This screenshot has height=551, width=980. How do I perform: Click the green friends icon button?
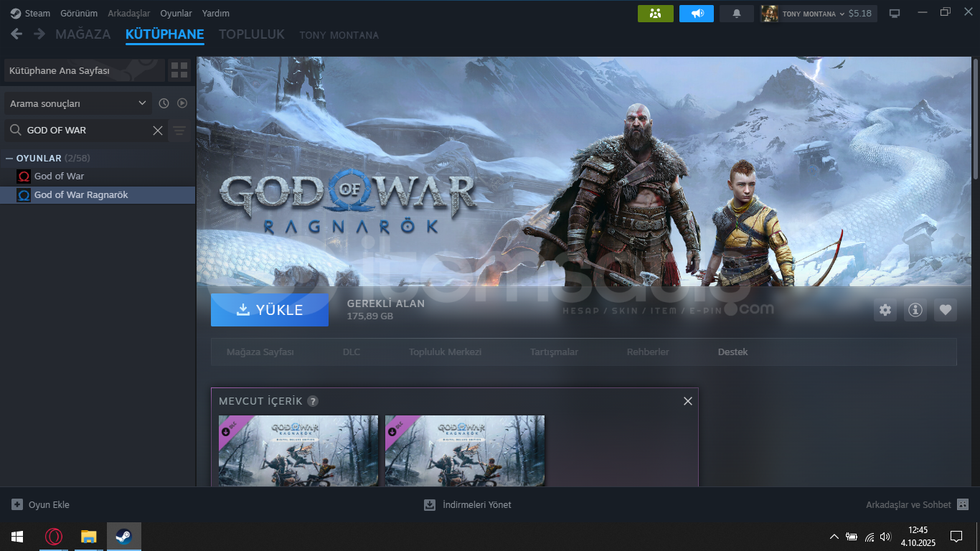pos(656,14)
